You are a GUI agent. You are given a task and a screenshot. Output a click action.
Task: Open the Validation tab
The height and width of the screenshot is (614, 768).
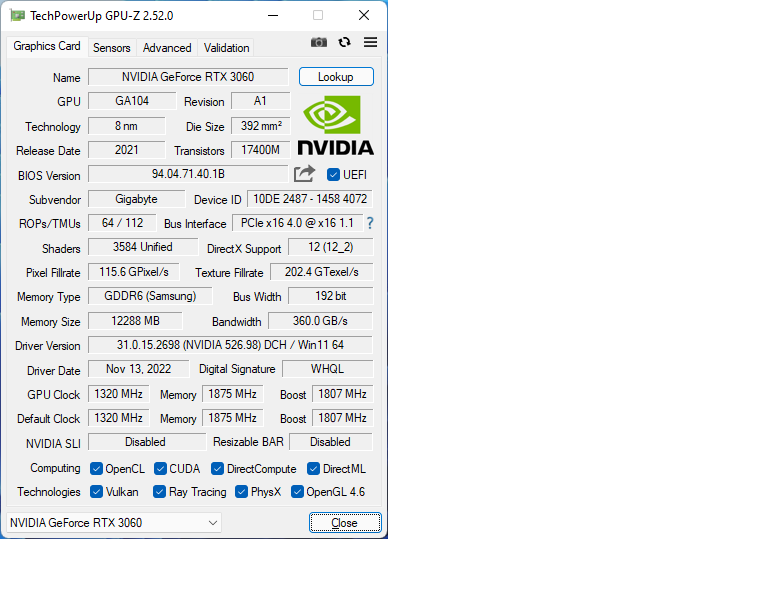coord(227,48)
